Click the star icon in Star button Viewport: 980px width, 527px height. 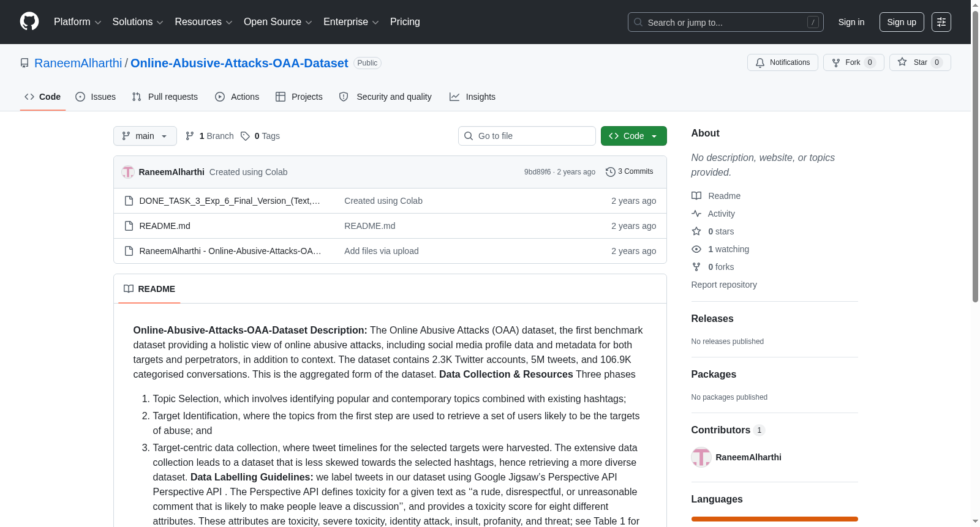[902, 62]
